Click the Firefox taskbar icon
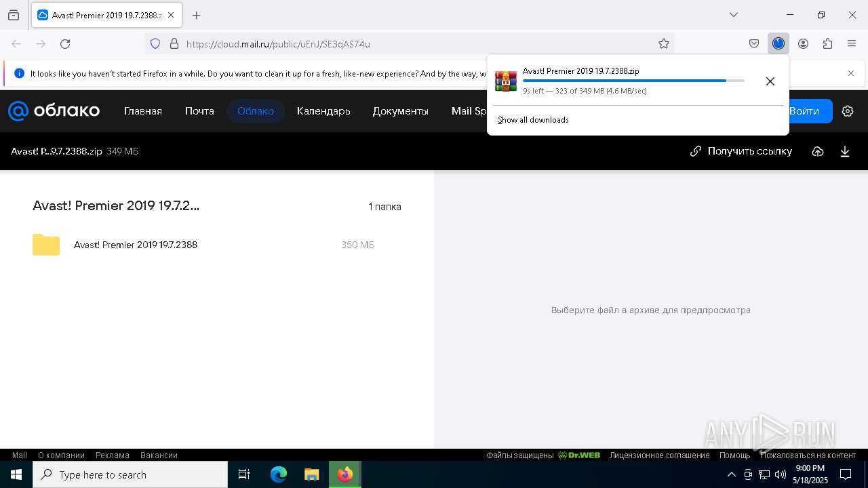This screenshot has height=488, width=868. click(345, 474)
